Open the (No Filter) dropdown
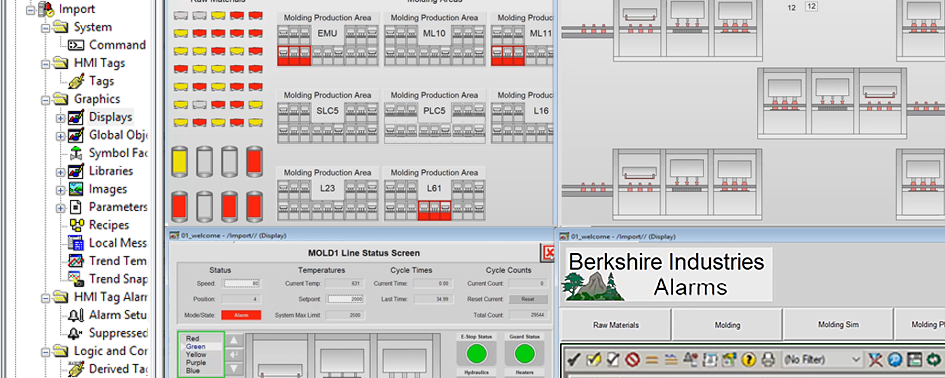The image size is (945, 378). 823,360
